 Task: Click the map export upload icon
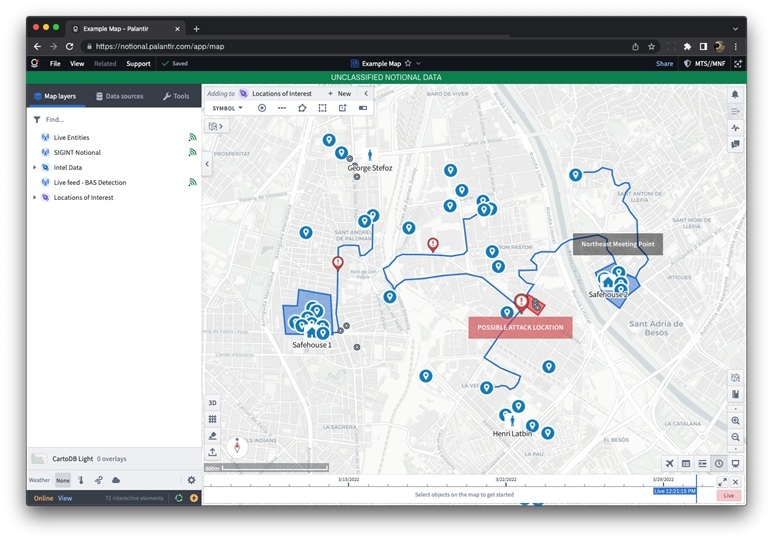tap(212, 452)
